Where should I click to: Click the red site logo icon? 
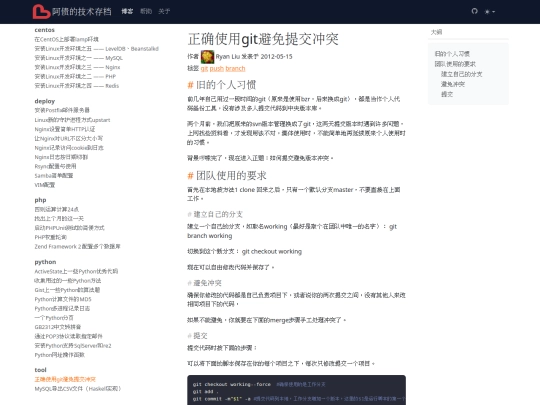click(41, 11)
